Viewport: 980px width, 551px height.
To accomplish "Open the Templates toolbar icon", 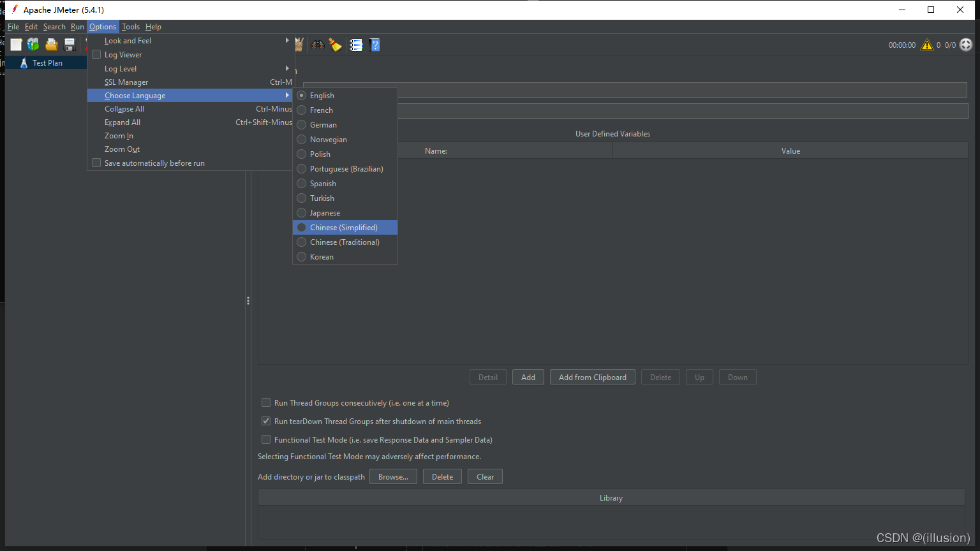I will [x=33, y=45].
